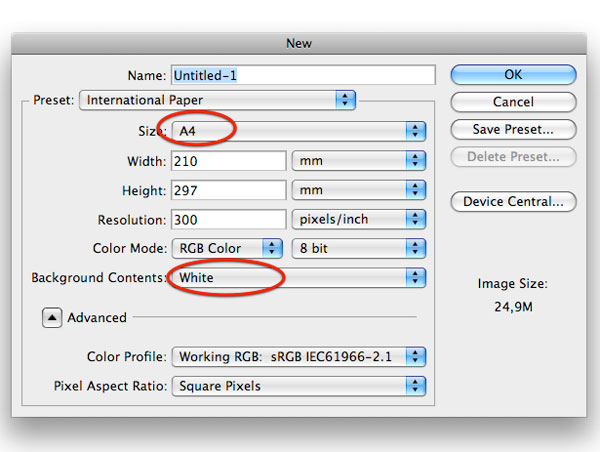Viewport: 600px width, 452px height.
Task: Open the Preset dropdown
Action: coord(219,100)
